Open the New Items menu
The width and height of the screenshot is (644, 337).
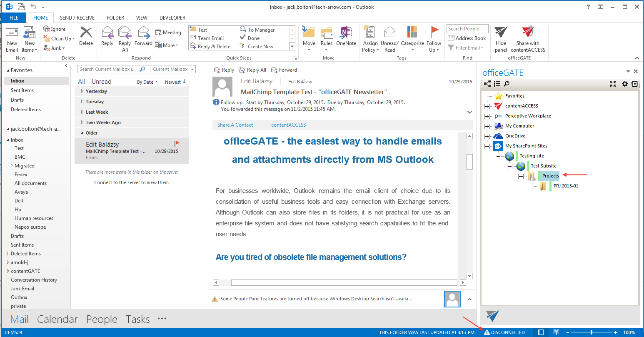point(29,40)
